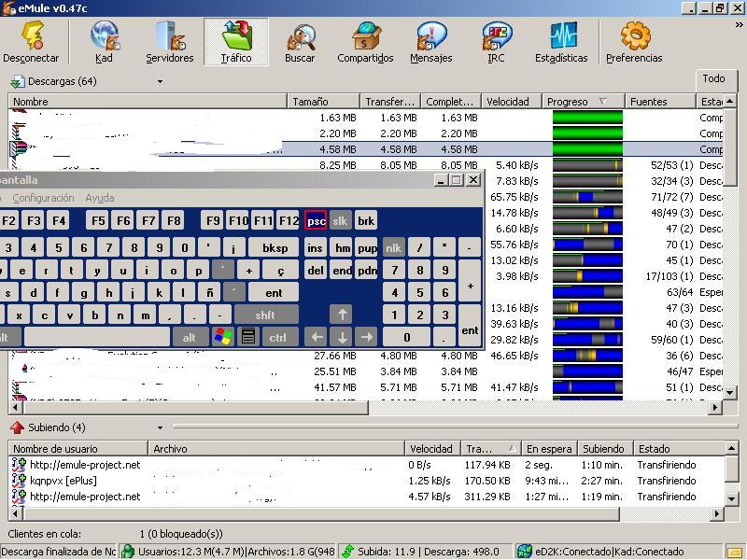Viewport: 747px width, 560px height.
Task: Sort uploads by Tra... column
Action: point(491,449)
